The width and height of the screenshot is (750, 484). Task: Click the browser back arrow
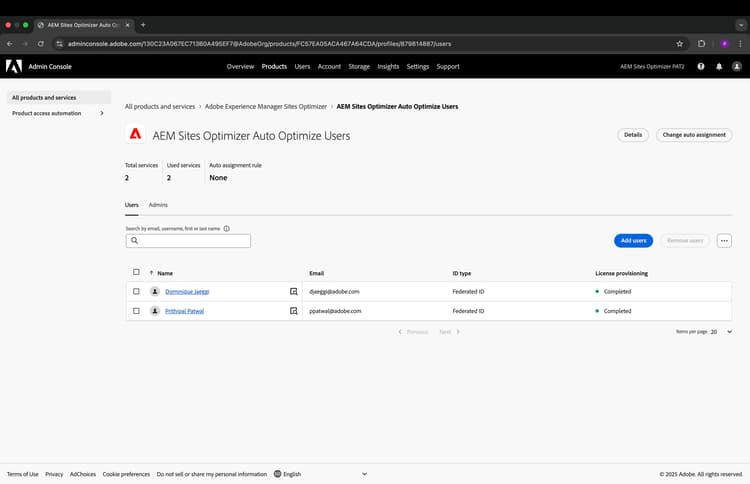pos(10,44)
